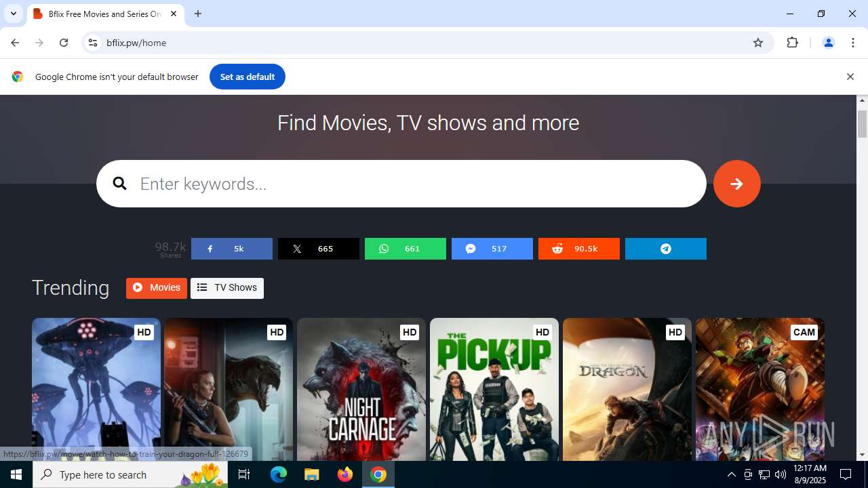
Task: Click Set as default button
Action: (248, 77)
